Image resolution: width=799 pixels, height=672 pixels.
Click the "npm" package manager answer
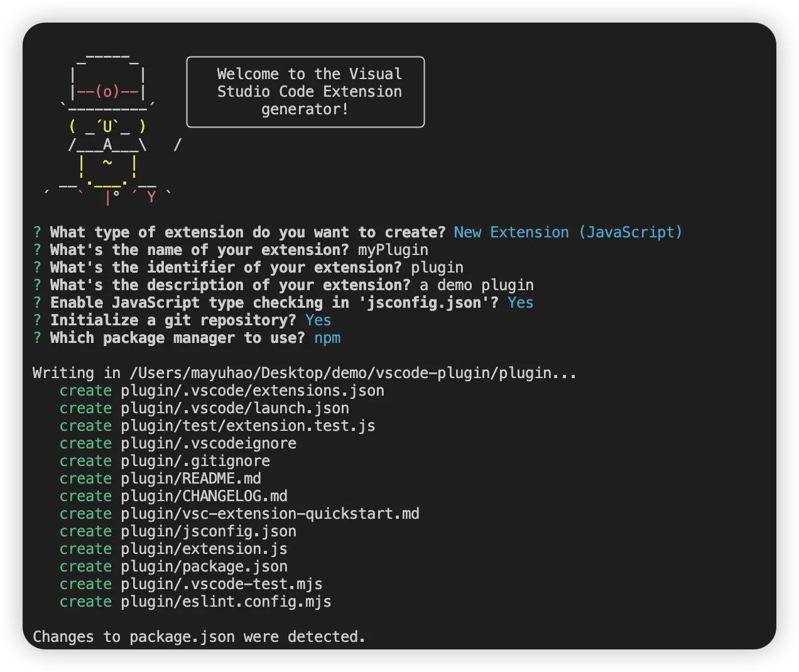tap(327, 338)
